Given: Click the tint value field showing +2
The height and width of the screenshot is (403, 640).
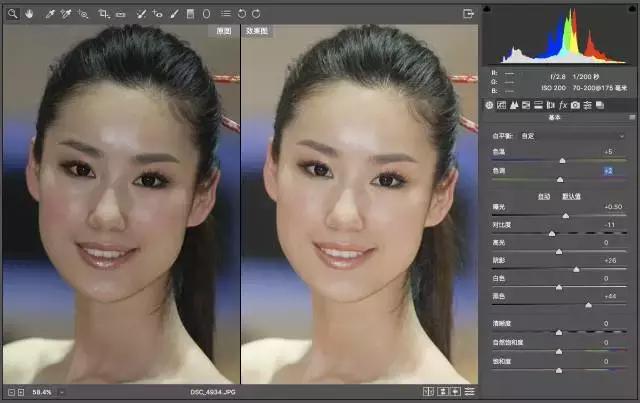Looking at the screenshot, I should point(608,171).
